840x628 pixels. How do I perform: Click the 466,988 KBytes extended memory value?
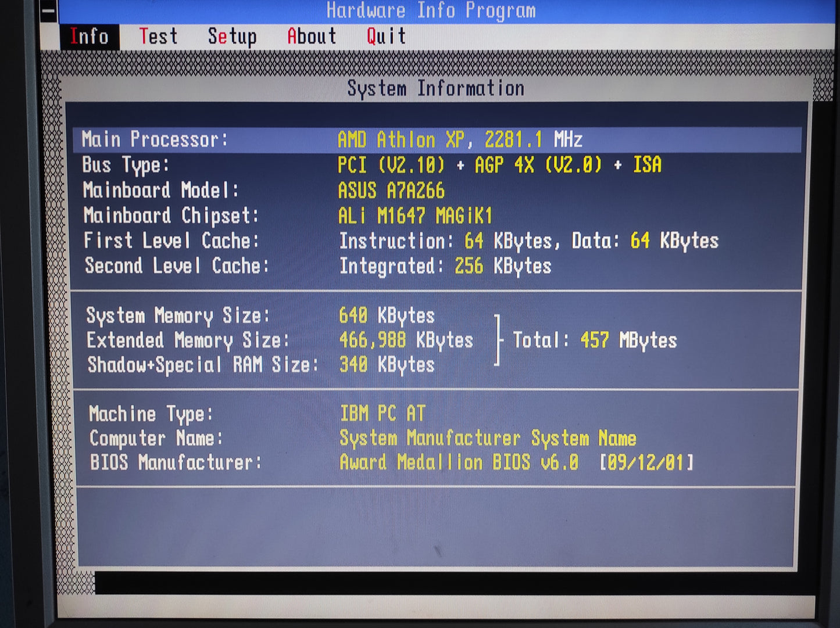coord(406,340)
